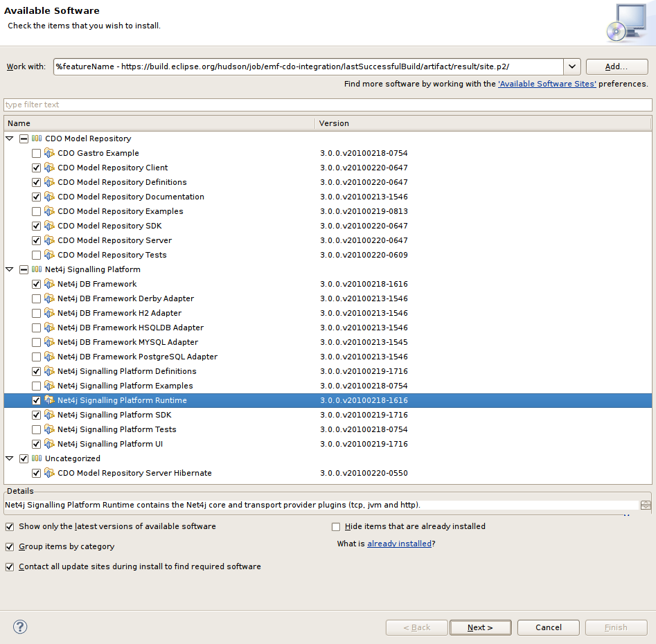Check the CDO Model Repository Examples checkbox
This screenshot has width=656, height=644.
tap(36, 211)
